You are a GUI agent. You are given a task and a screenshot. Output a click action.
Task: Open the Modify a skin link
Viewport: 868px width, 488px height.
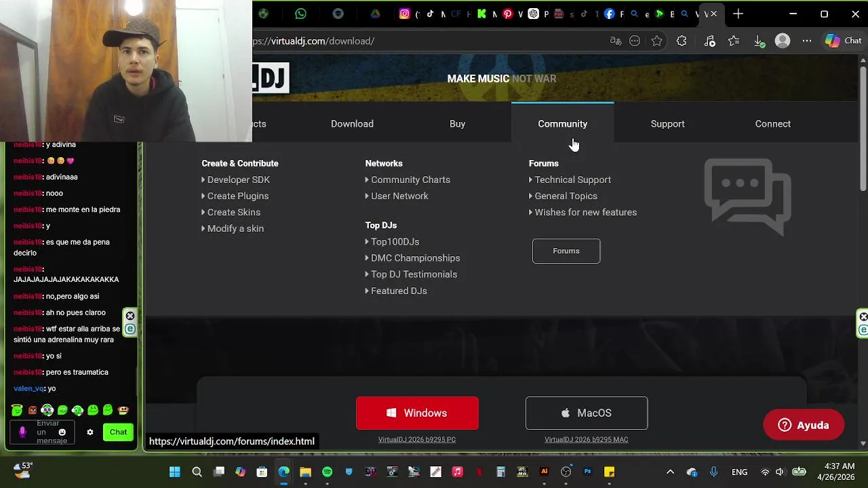pos(235,228)
